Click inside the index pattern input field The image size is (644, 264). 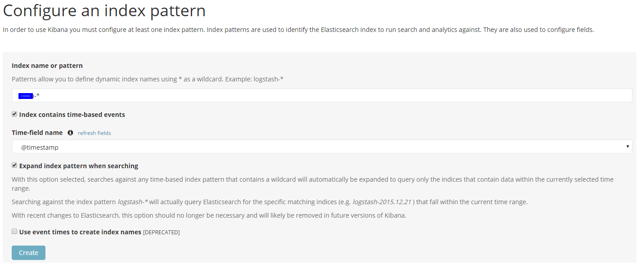(x=322, y=95)
